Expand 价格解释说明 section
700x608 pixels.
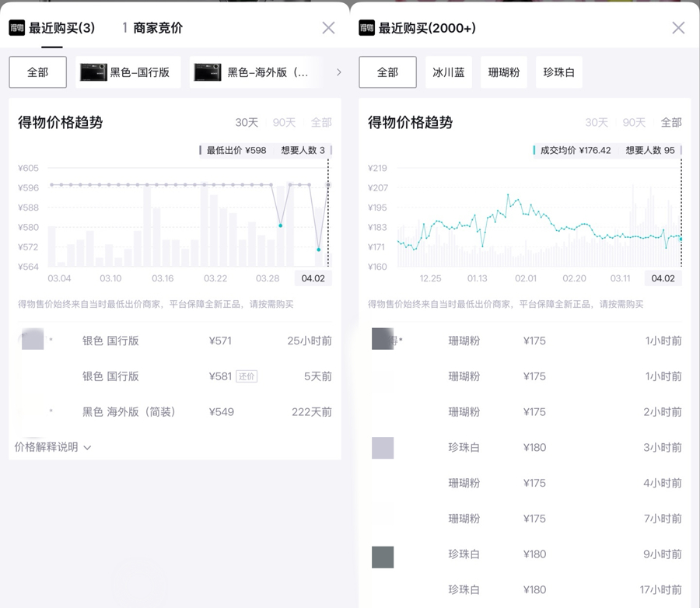point(53,447)
